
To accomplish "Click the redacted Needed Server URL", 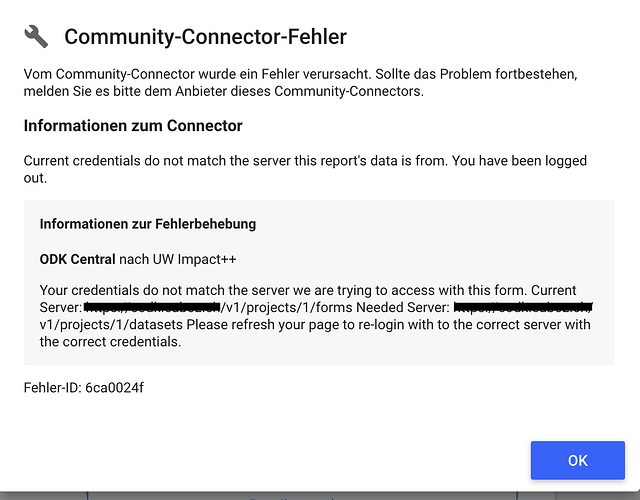I will click(523, 307).
